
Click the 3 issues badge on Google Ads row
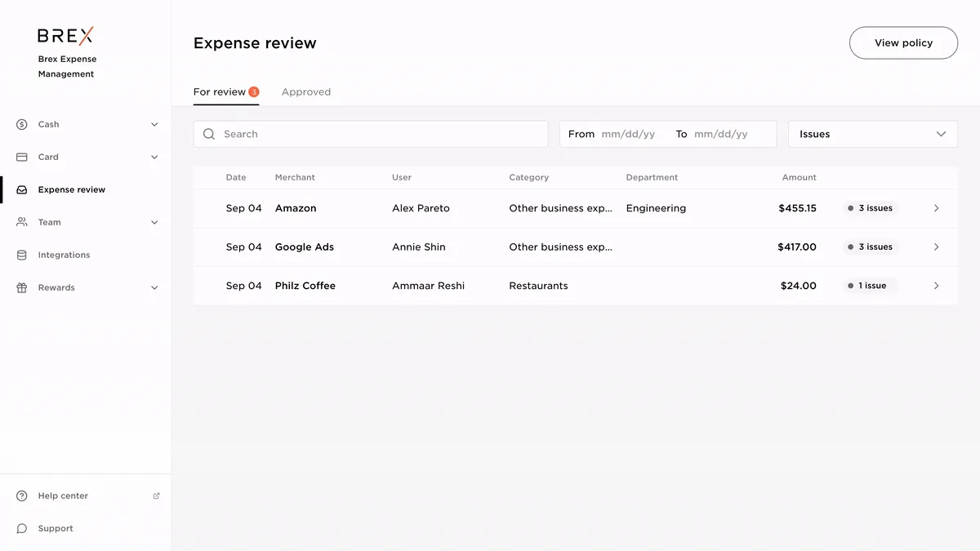click(x=871, y=247)
